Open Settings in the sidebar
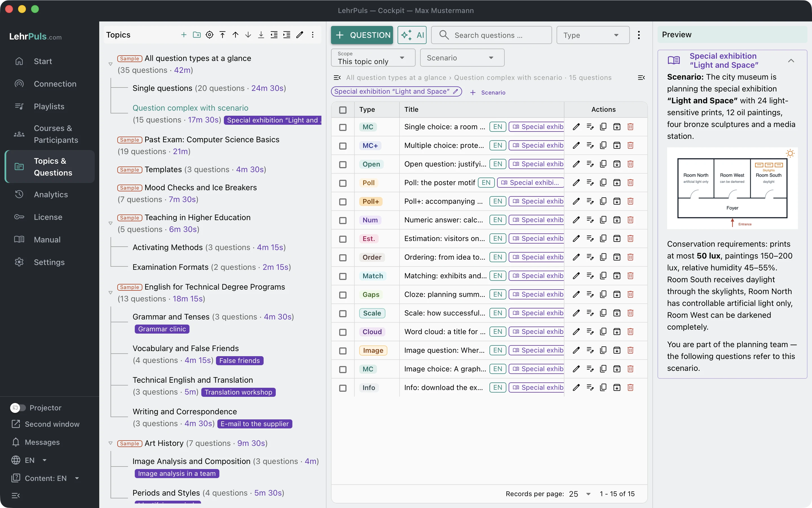The image size is (812, 508). tap(49, 262)
